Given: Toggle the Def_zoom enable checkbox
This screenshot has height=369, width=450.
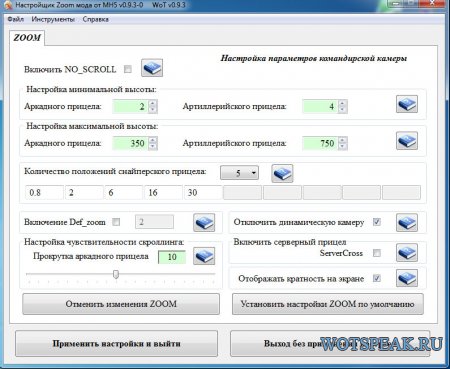Looking at the screenshot, I should pos(116,222).
